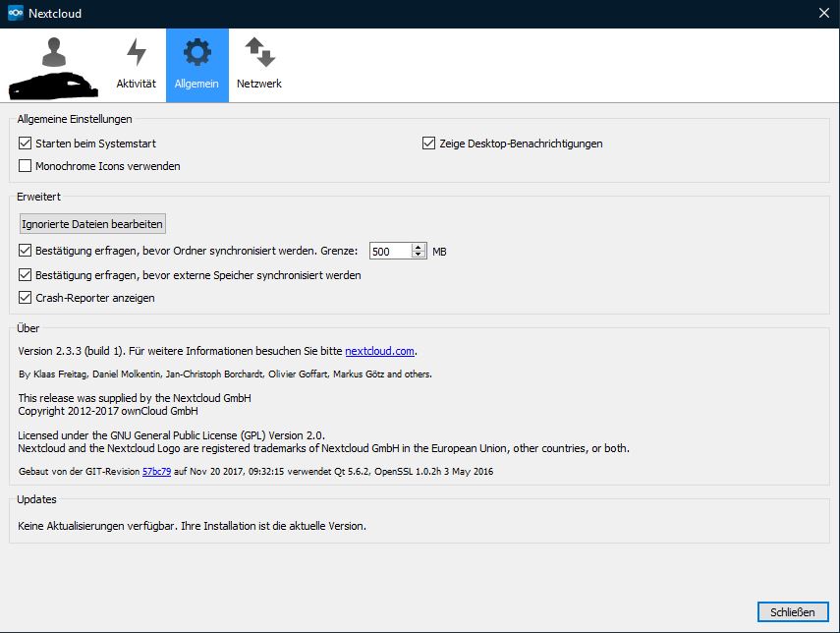Click the 'Über' group heading
Image resolution: width=840 pixels, height=633 pixels.
point(28,328)
